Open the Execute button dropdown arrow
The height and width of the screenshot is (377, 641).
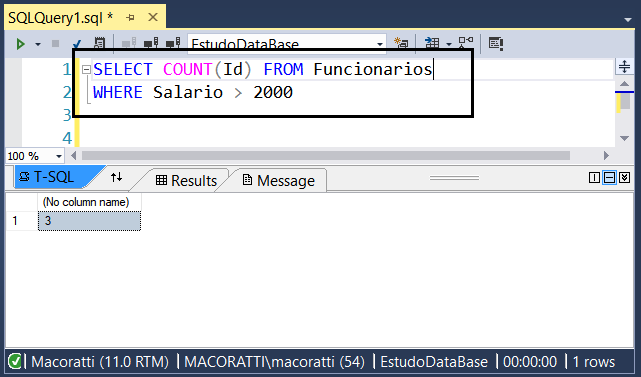coord(38,44)
